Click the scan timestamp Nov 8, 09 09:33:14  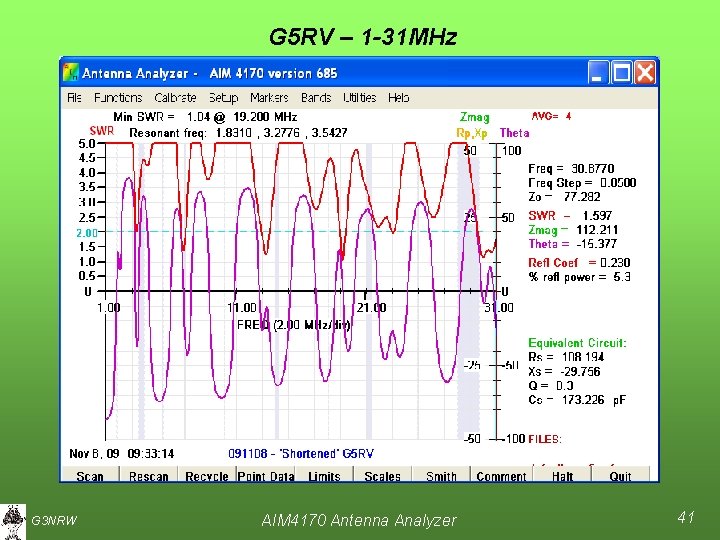[x=122, y=454]
